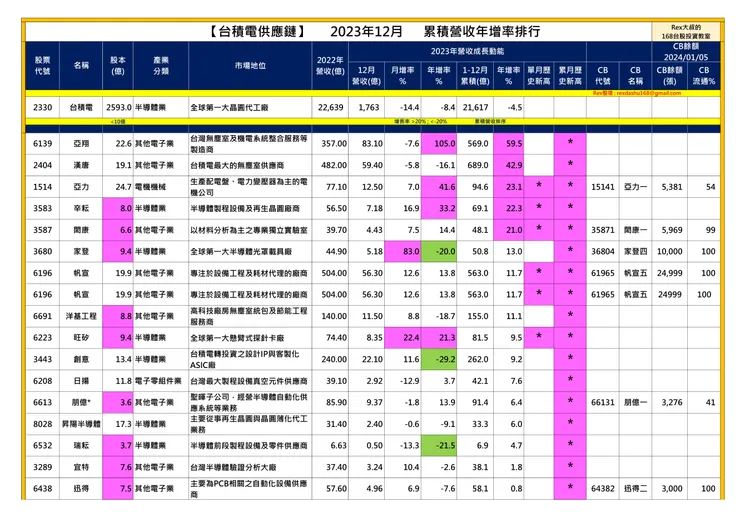Screen dimensions: 740x523
Task: Select the 洋基工程 name cell
Action: click(x=81, y=316)
